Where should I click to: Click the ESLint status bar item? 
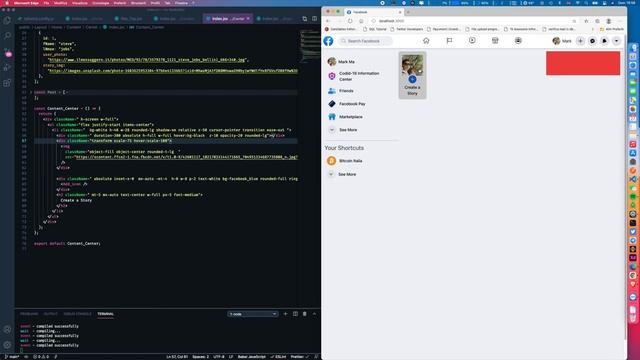pos(278,357)
